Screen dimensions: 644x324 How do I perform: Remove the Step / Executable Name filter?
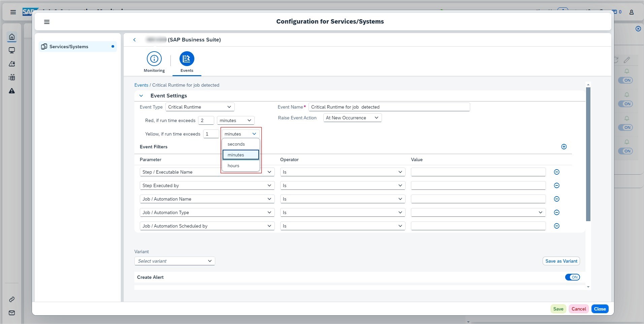point(557,172)
